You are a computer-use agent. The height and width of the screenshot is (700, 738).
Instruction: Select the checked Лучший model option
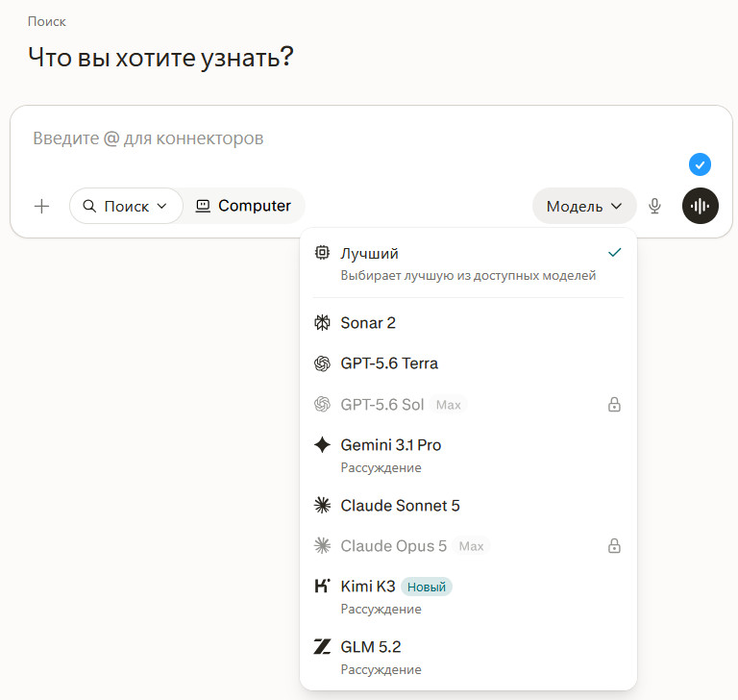click(468, 264)
